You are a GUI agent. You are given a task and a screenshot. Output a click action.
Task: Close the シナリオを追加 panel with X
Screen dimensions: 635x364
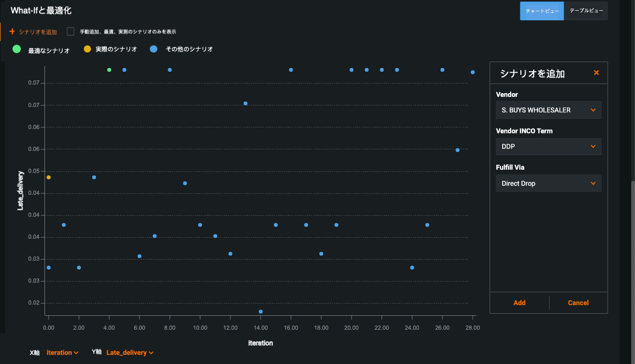[x=596, y=73]
